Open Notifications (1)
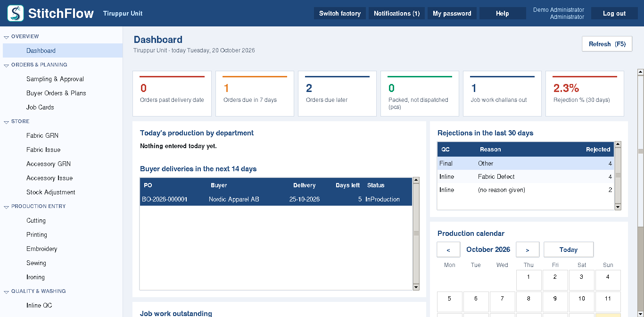Screen dimensions: 644x317 click(397, 13)
